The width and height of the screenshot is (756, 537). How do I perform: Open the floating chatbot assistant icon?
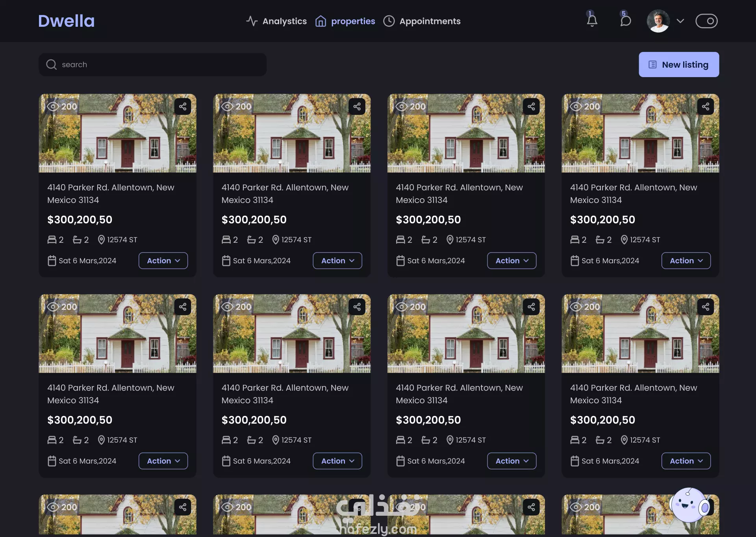689,505
